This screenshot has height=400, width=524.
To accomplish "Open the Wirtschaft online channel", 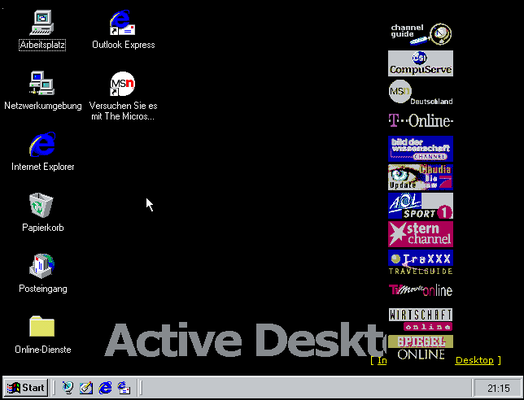I will [421, 319].
